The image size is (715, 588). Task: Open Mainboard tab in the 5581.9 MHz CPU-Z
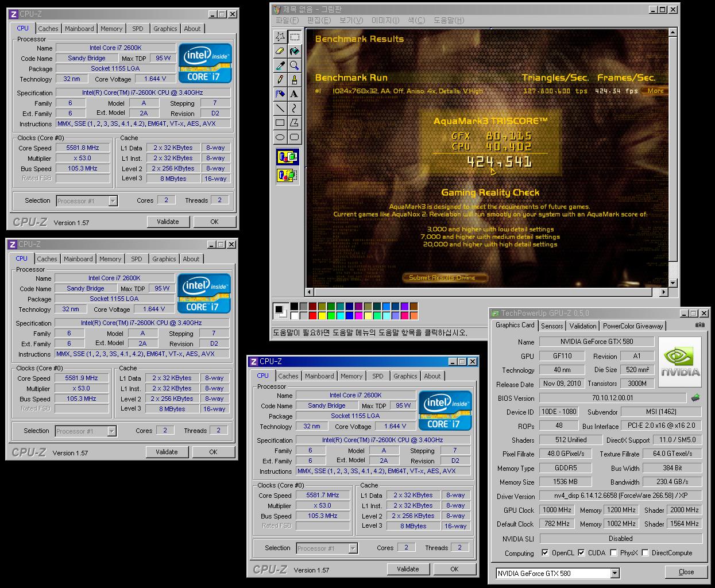coord(78,259)
